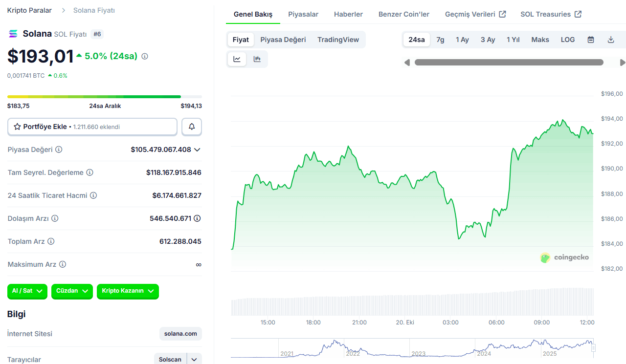Click the star icon in Portföye Ekle
Screen dimensions: 626x364
click(17, 127)
